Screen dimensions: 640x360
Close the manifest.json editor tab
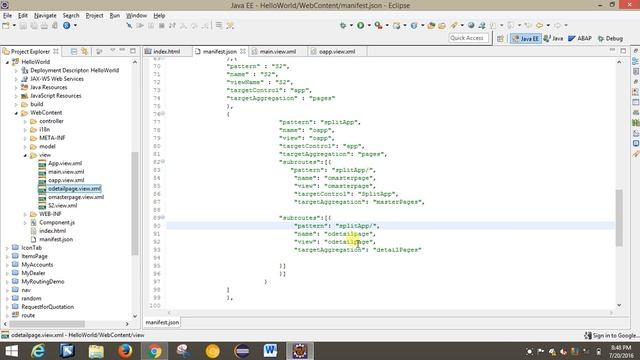point(243,51)
